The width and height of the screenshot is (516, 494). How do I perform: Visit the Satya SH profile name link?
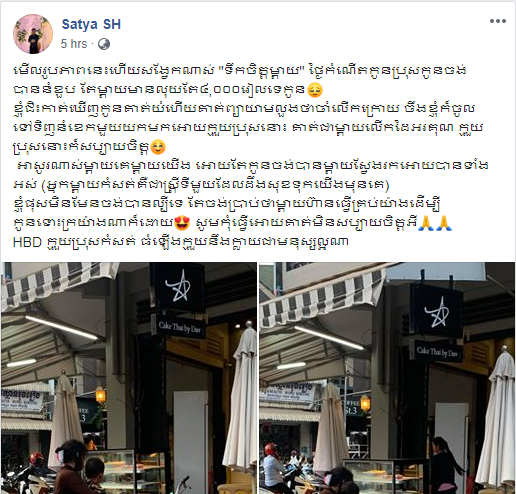91,24
